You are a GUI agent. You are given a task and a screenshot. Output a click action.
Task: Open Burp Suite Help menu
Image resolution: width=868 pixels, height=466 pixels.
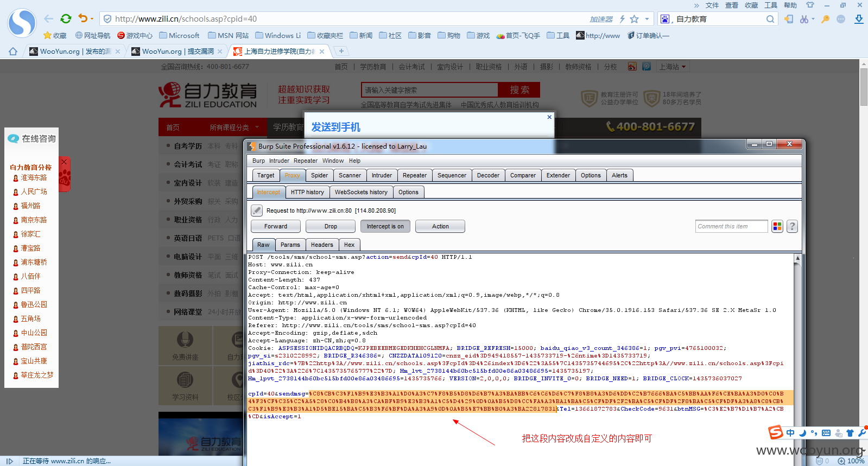pyautogui.click(x=354, y=161)
